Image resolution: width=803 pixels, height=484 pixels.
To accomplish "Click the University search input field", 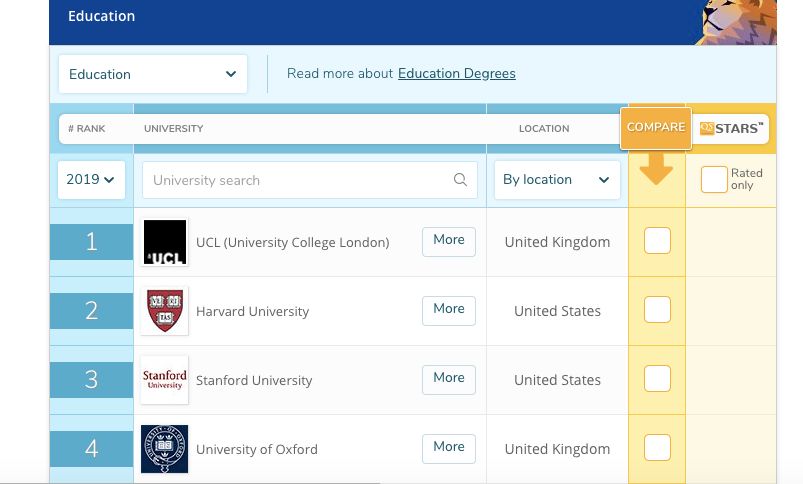I will pyautogui.click(x=310, y=180).
